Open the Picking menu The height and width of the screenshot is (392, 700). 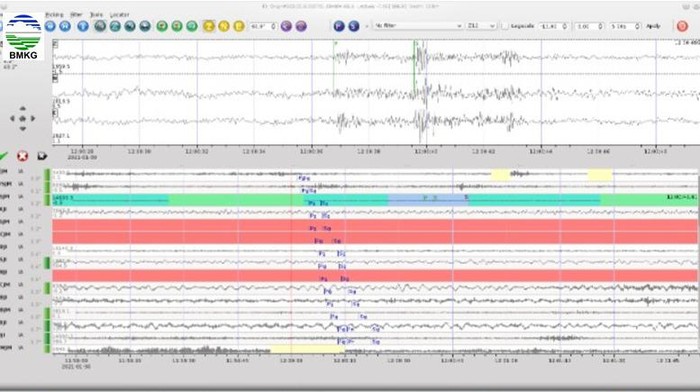click(54, 15)
